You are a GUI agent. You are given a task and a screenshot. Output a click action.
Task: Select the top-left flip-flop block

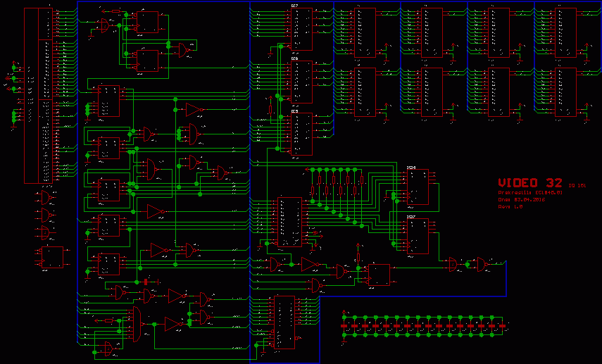(x=147, y=23)
